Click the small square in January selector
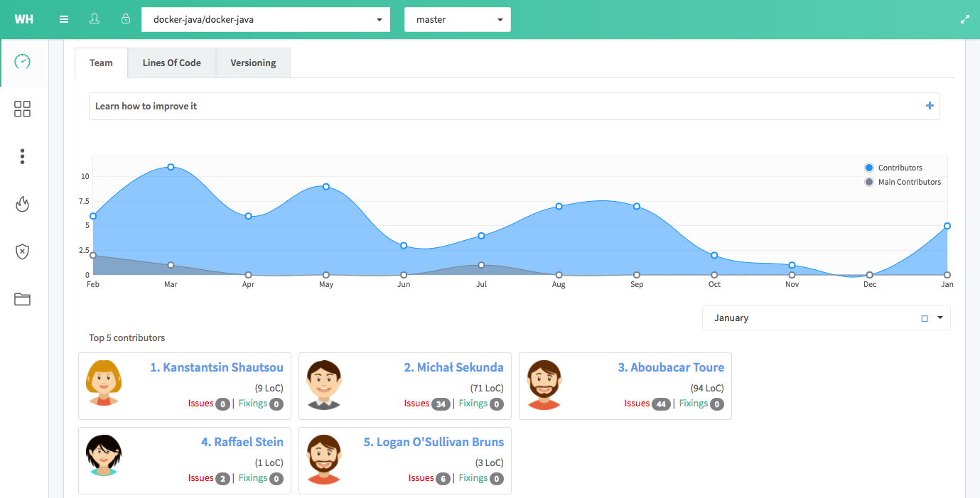 tap(925, 318)
